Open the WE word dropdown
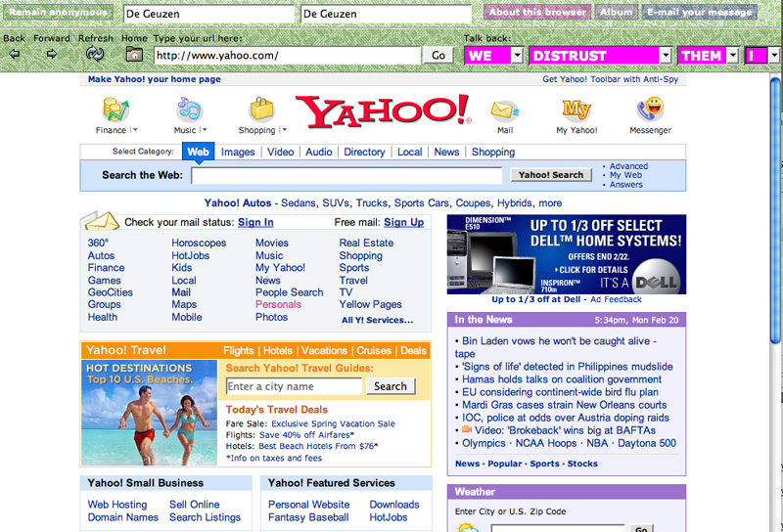 pos(518,56)
